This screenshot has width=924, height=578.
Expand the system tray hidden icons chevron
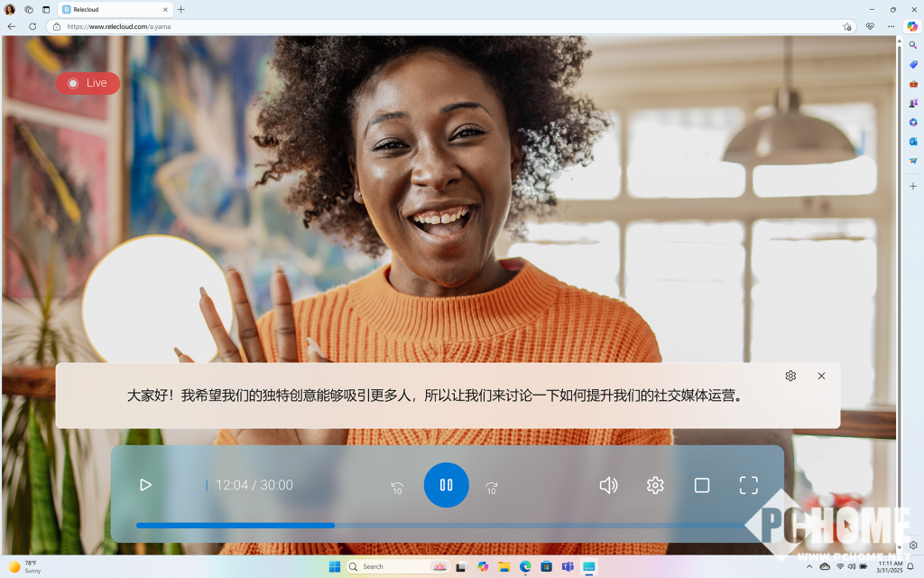(808, 566)
